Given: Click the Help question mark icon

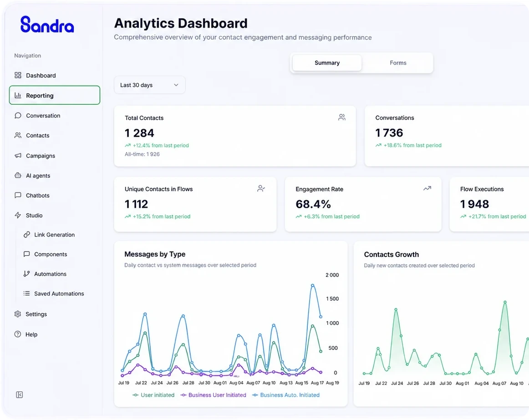Looking at the screenshot, I should pos(18,334).
